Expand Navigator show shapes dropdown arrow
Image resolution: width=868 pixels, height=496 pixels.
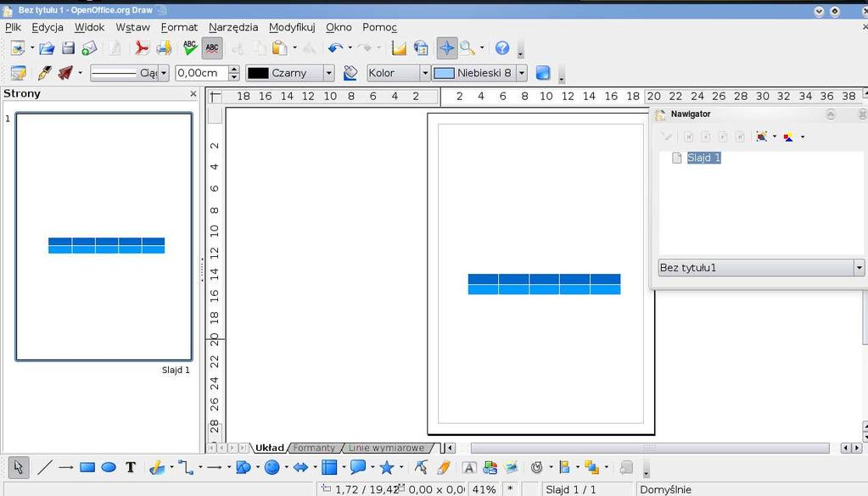pyautogui.click(x=803, y=137)
